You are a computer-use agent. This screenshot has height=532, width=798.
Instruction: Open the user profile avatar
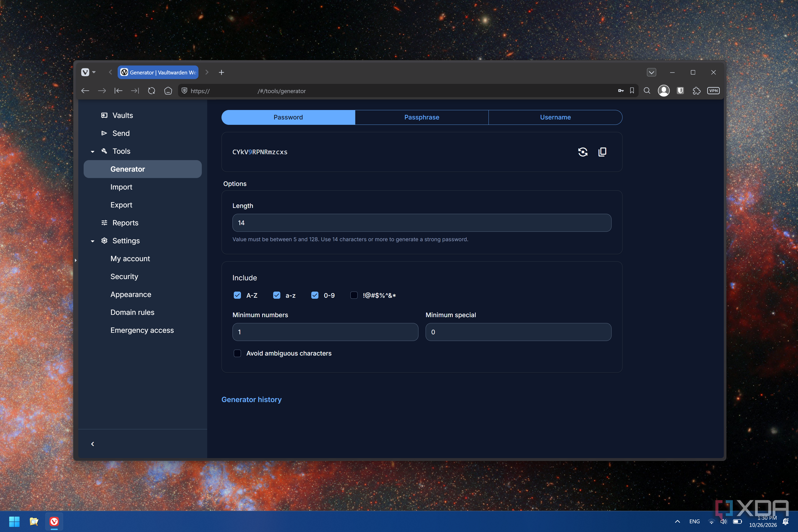(x=664, y=91)
